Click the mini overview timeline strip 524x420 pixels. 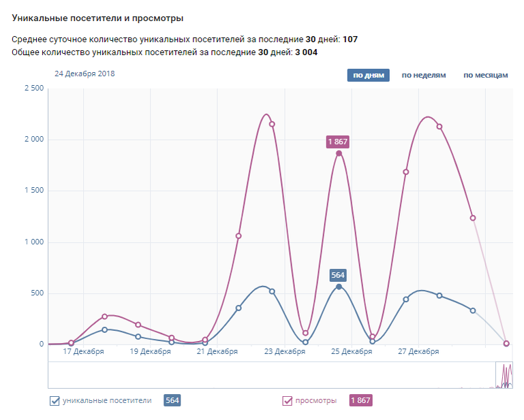pos(273,375)
